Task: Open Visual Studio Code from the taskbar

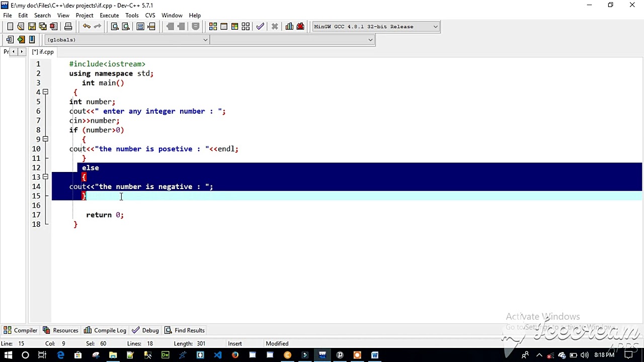Action: point(217,355)
